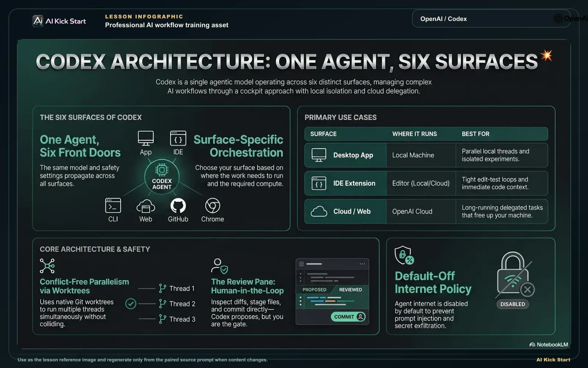
Task: Click the 'PRIMARY USE CASES' section title
Action: (x=340, y=117)
